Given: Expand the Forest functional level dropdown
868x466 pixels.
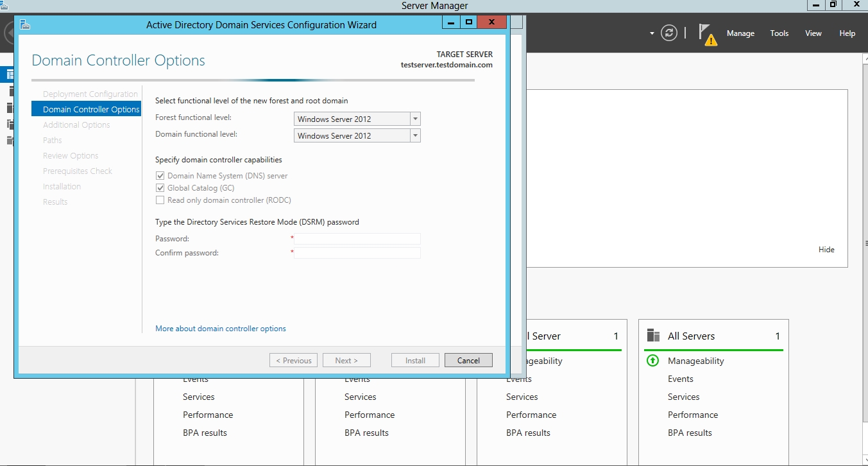Looking at the screenshot, I should (415, 119).
